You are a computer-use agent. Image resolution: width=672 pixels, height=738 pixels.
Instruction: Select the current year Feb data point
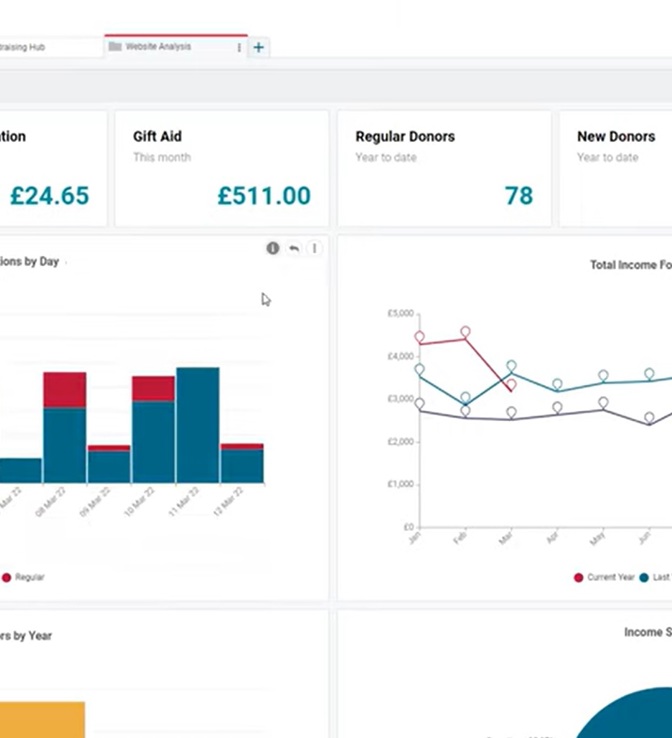(465, 333)
